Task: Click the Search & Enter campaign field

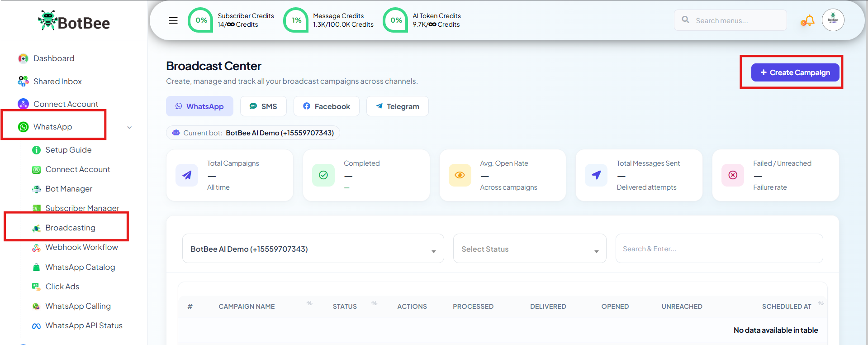Action: (x=719, y=249)
